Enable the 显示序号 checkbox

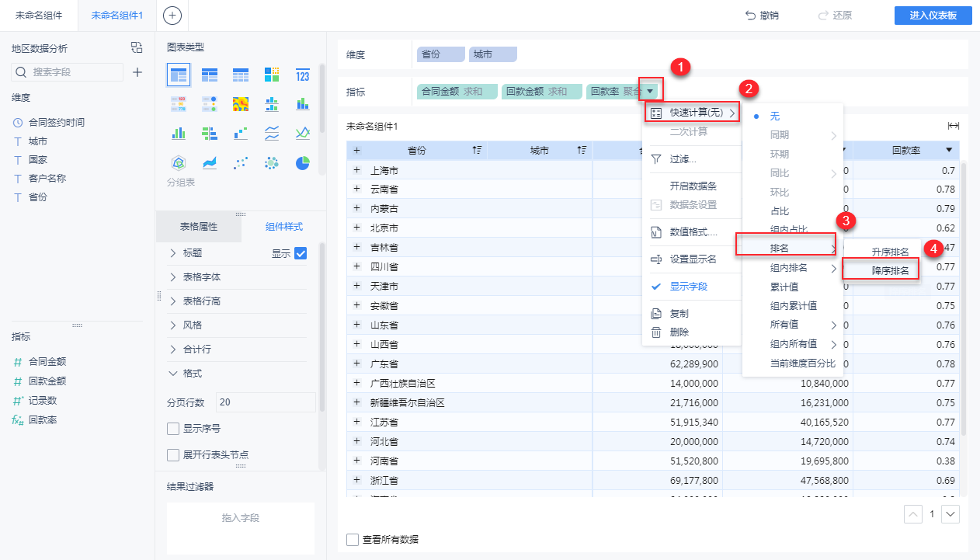point(173,428)
